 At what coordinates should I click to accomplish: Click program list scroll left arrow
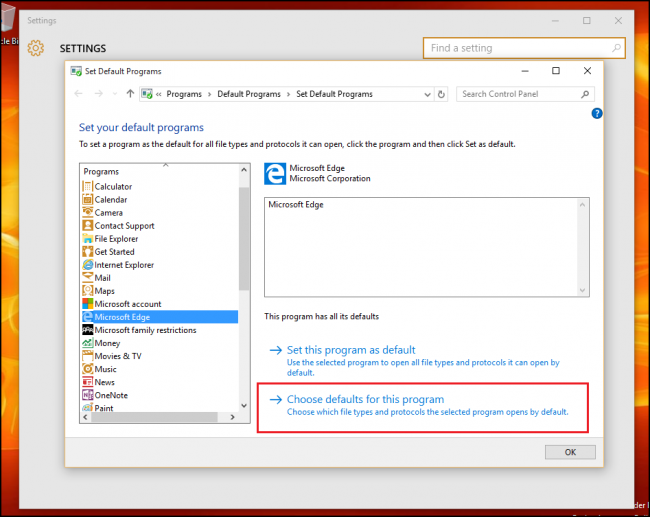pyautogui.click(x=85, y=417)
